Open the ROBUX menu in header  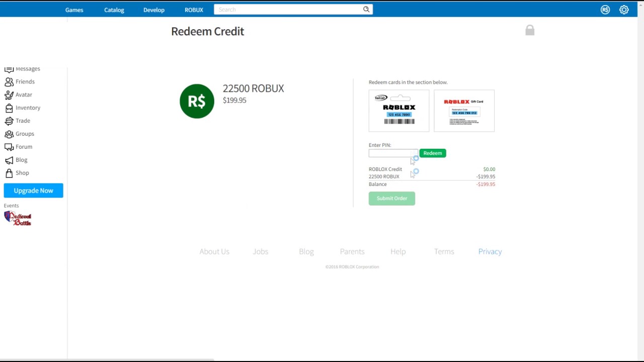194,10
